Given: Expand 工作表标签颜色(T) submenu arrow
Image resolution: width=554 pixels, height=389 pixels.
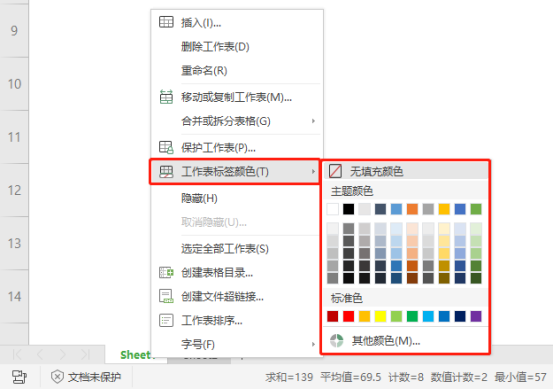Looking at the screenshot, I should [x=313, y=172].
